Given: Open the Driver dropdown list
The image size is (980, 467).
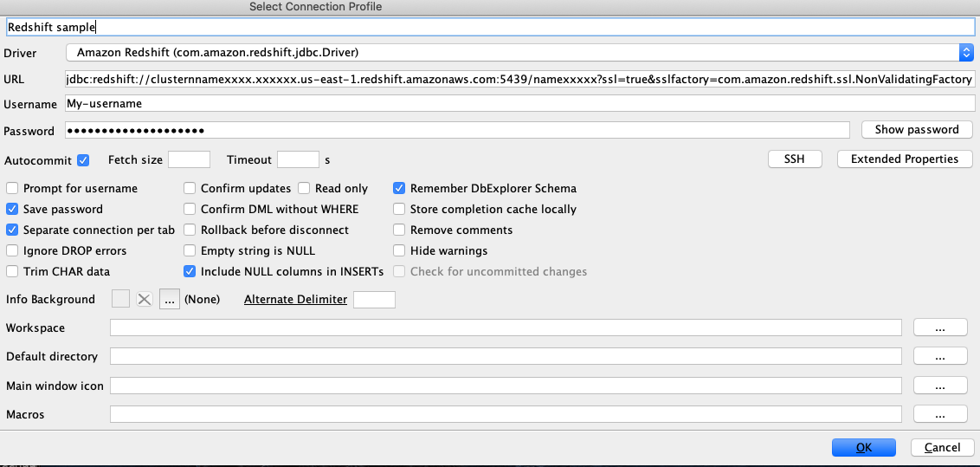Looking at the screenshot, I should pos(966,53).
